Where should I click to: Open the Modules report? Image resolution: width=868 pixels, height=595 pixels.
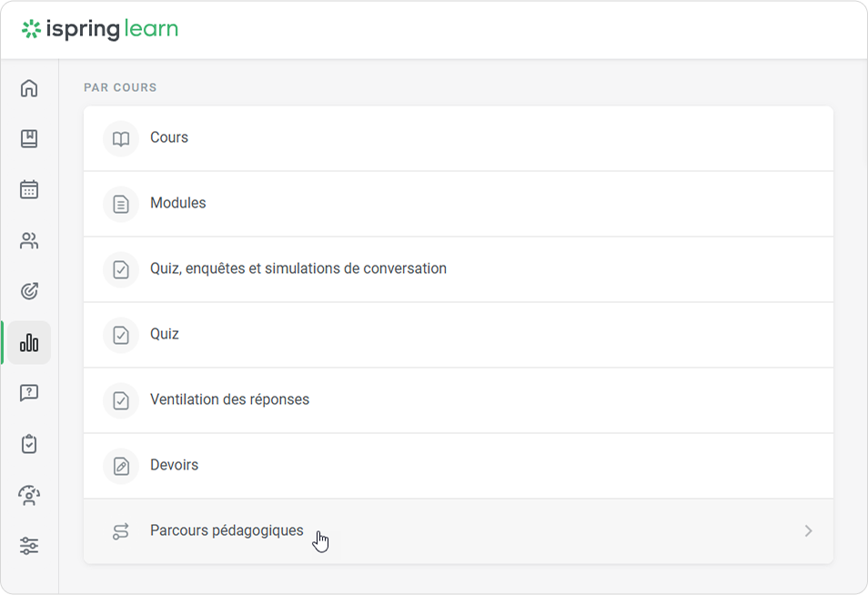coord(178,204)
